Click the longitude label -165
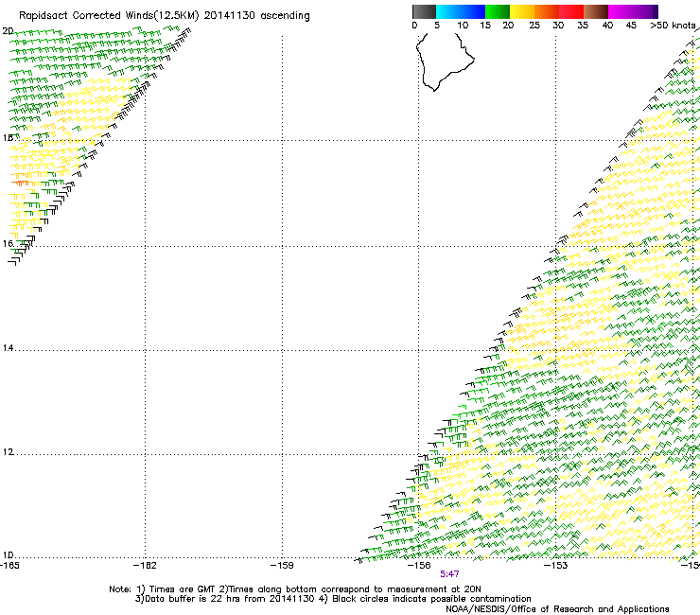The image size is (700, 615). (x=9, y=566)
